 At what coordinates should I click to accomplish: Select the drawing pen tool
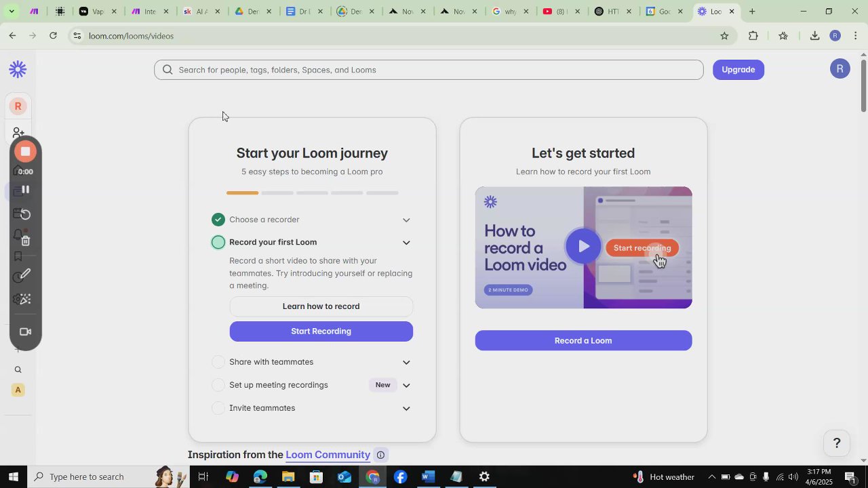(x=25, y=274)
